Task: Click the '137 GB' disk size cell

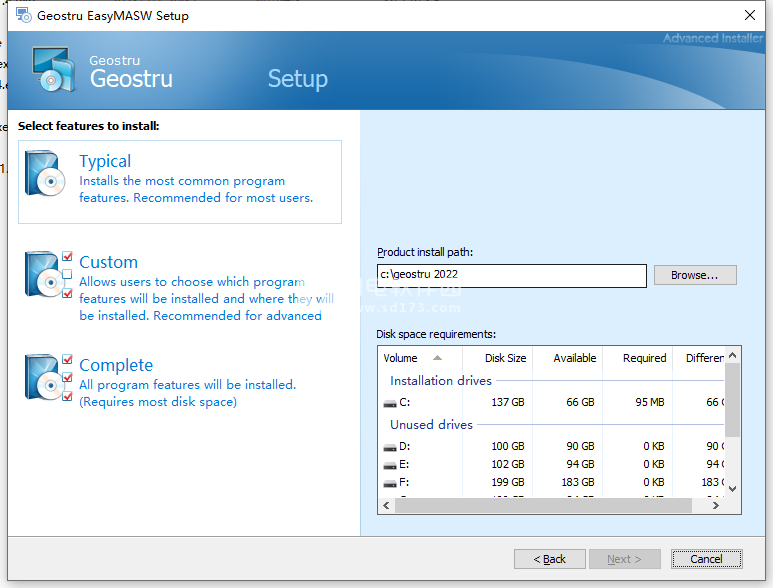Action: point(508,402)
